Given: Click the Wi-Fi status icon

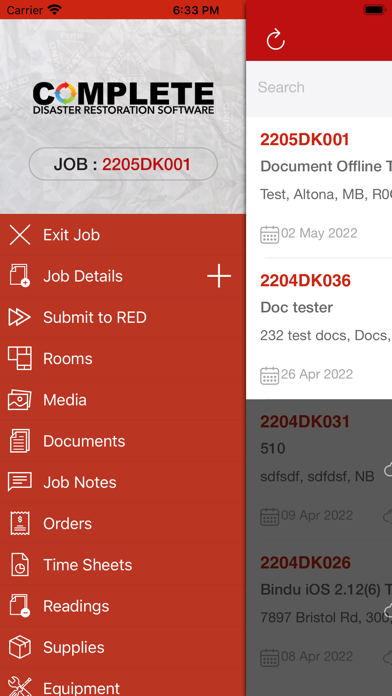Looking at the screenshot, I should click(55, 10).
